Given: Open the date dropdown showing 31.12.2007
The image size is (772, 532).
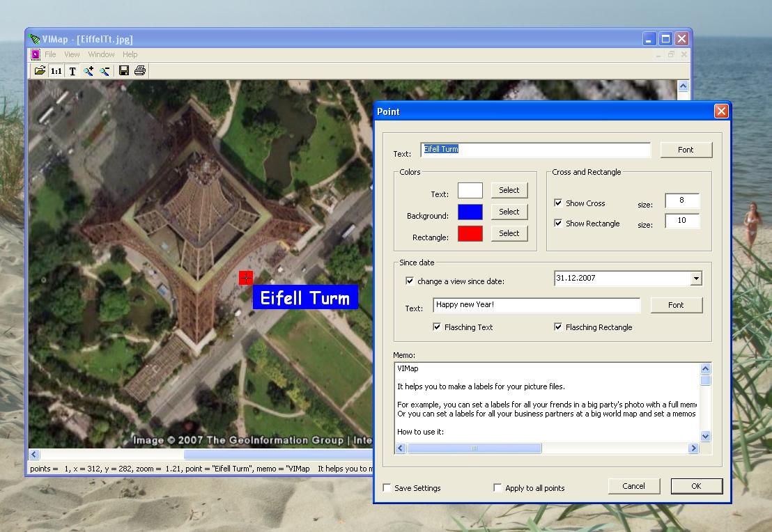Looking at the screenshot, I should (x=695, y=278).
